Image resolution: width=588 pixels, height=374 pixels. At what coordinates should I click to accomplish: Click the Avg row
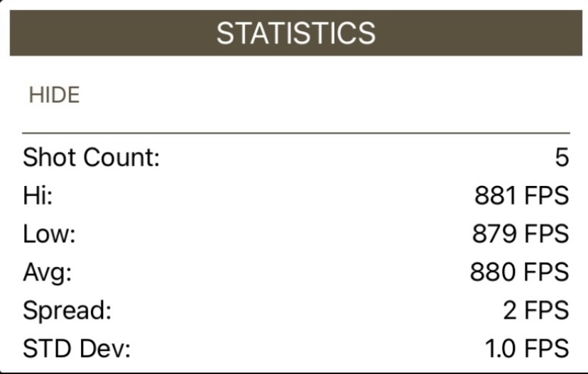[x=296, y=273]
